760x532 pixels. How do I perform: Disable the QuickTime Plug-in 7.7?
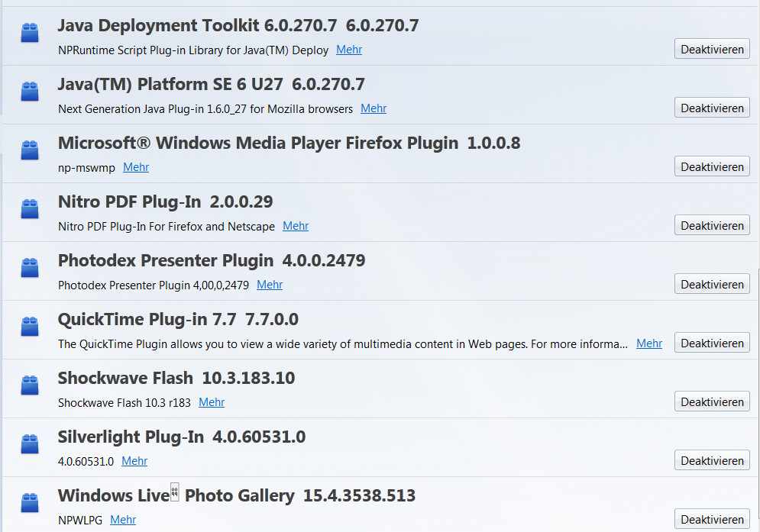(x=712, y=343)
